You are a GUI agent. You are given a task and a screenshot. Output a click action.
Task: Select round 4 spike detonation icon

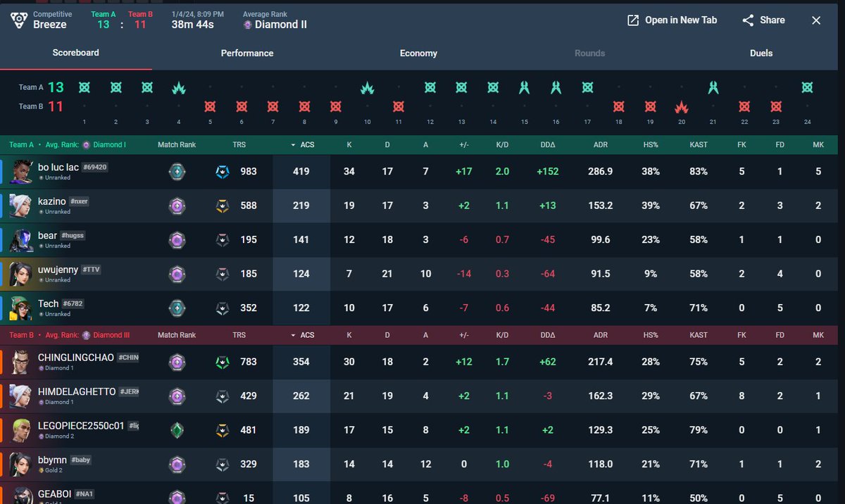(x=179, y=88)
